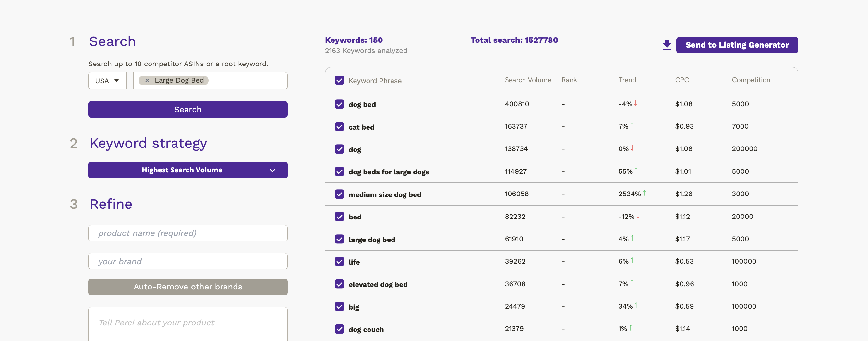
Task: Sort by Search Volume column header
Action: click(x=527, y=80)
